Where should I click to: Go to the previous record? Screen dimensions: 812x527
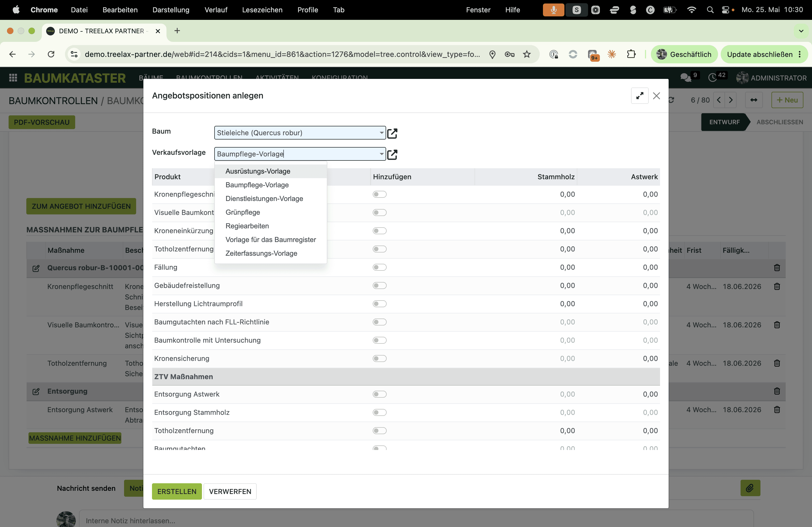(x=719, y=100)
